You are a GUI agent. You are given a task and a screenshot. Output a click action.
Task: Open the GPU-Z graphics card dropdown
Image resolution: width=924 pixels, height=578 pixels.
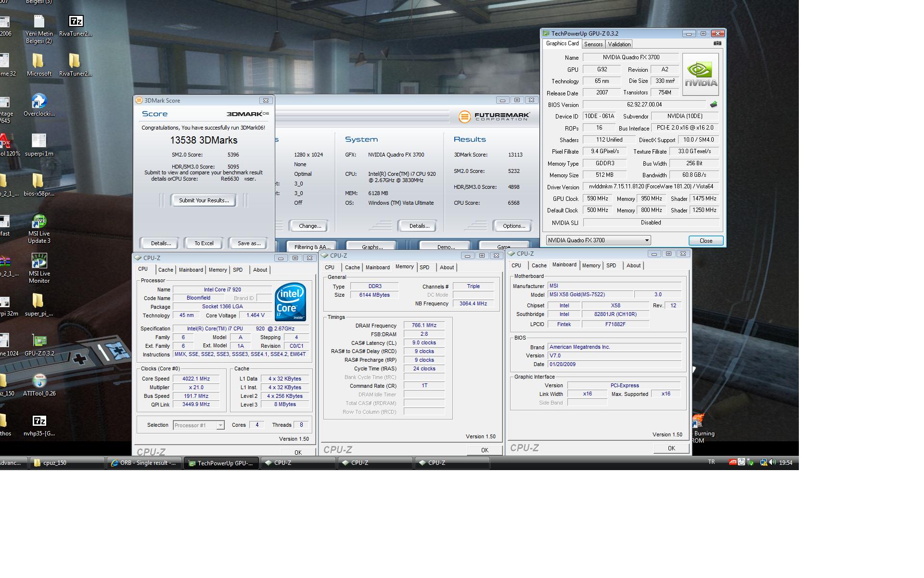tap(598, 240)
